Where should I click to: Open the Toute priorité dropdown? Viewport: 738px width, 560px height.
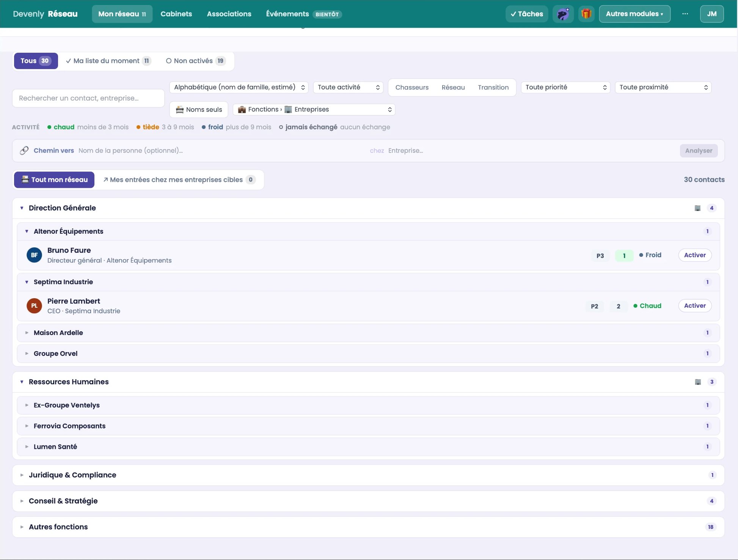(x=565, y=87)
